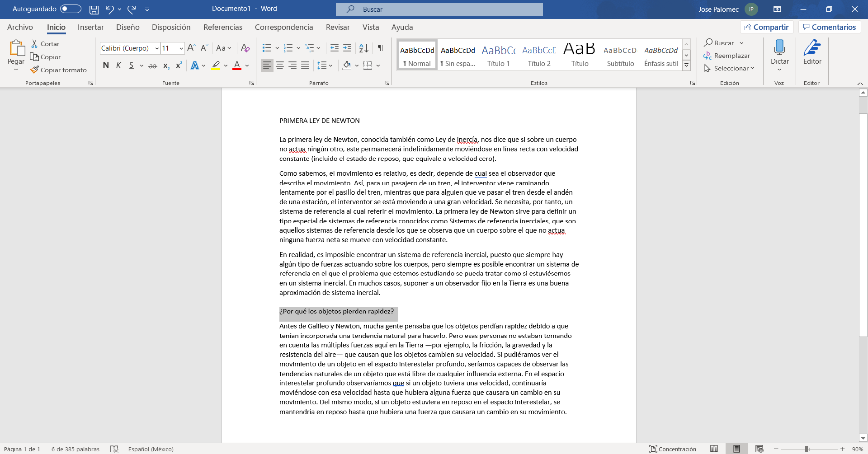The width and height of the screenshot is (868, 454).
Task: Click in the Buscar search box
Action: tap(439, 9)
